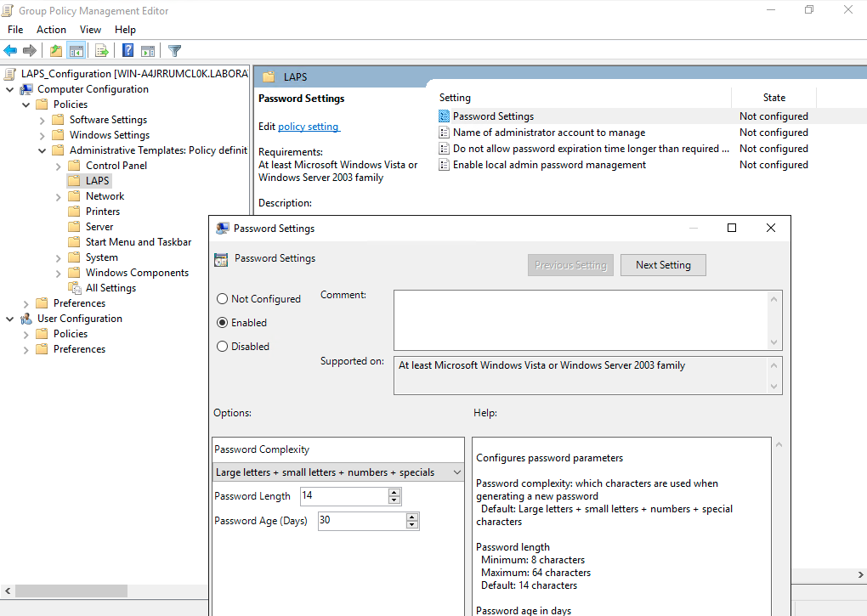867x616 pixels.
Task: Expand the Windows Settings node
Action: 42,135
